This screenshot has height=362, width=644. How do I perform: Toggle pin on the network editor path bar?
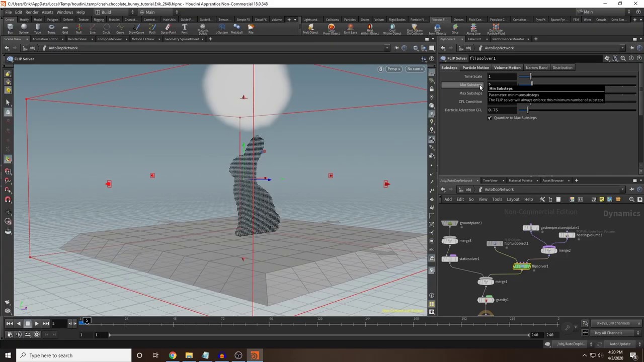point(632,190)
